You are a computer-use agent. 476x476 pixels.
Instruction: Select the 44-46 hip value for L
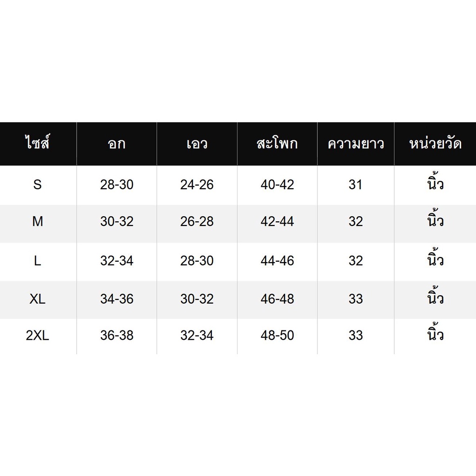[277, 261]
